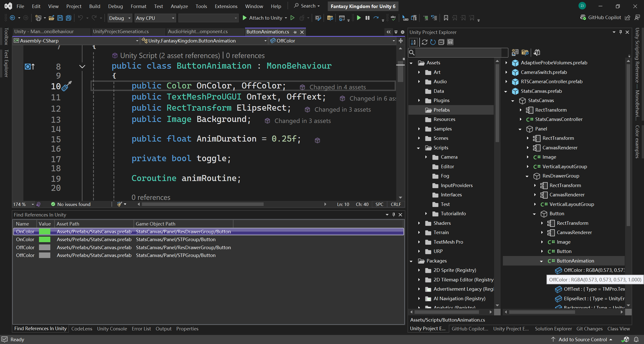The image size is (644, 344).
Task: Click Save All in the toolbar
Action: 68,18
